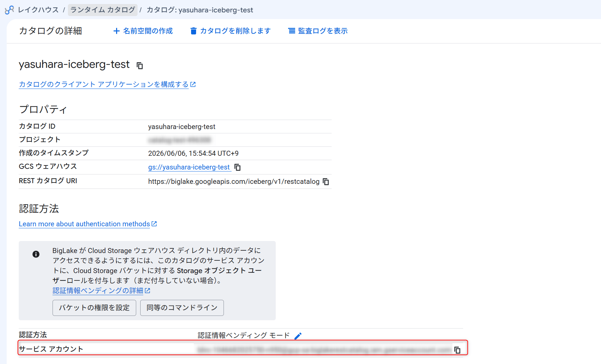
Task: Click カタログを削除します button
Action: click(230, 31)
